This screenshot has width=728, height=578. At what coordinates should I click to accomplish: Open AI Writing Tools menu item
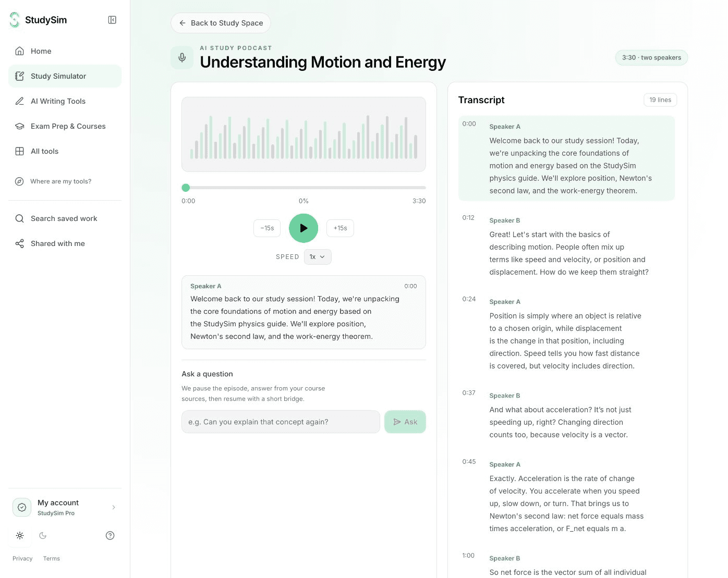coord(65,101)
